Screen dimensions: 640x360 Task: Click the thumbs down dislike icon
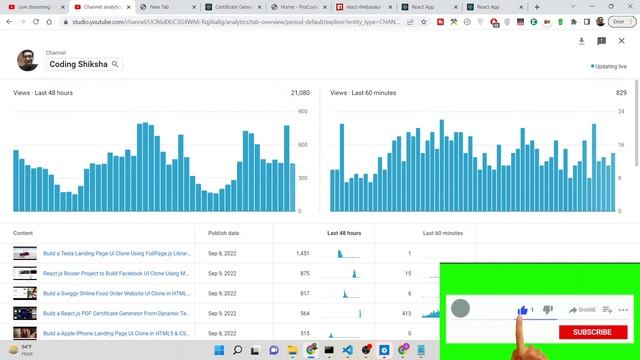548,310
